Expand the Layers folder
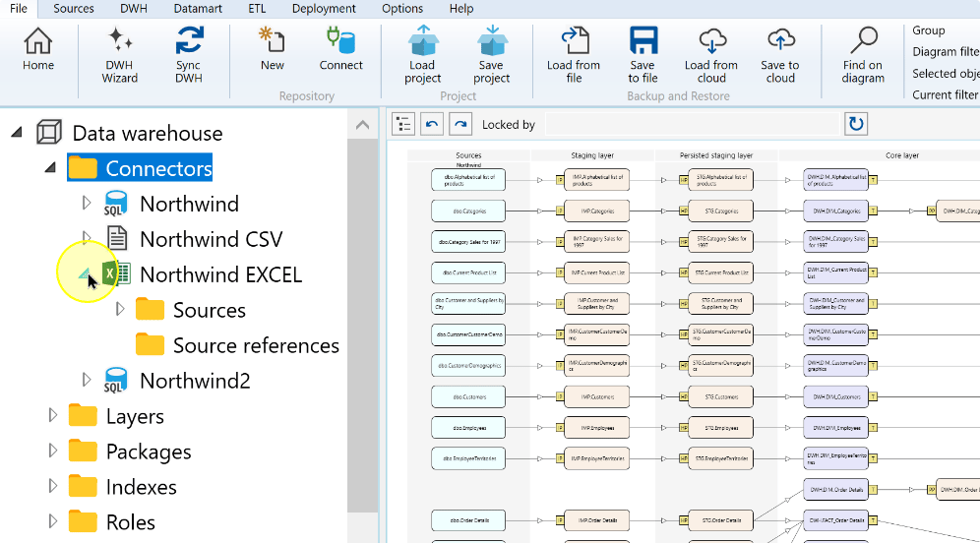The image size is (980, 543). point(53,415)
